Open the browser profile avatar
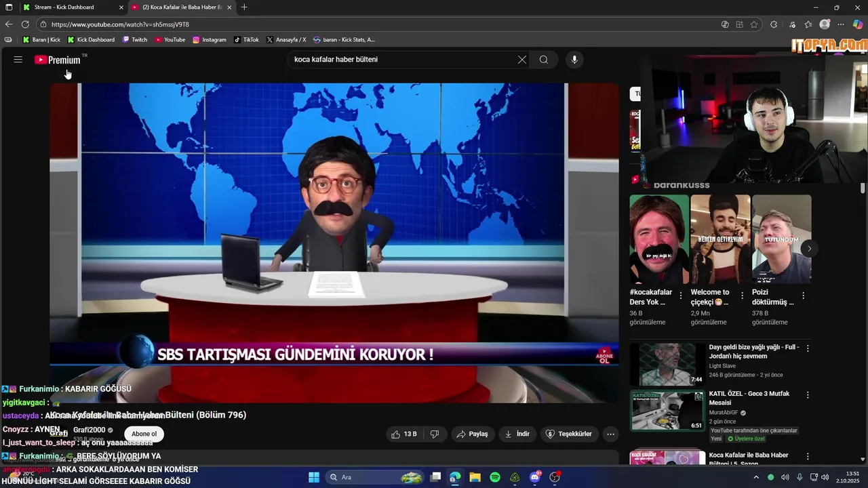The width and height of the screenshot is (868, 488). pos(825,24)
